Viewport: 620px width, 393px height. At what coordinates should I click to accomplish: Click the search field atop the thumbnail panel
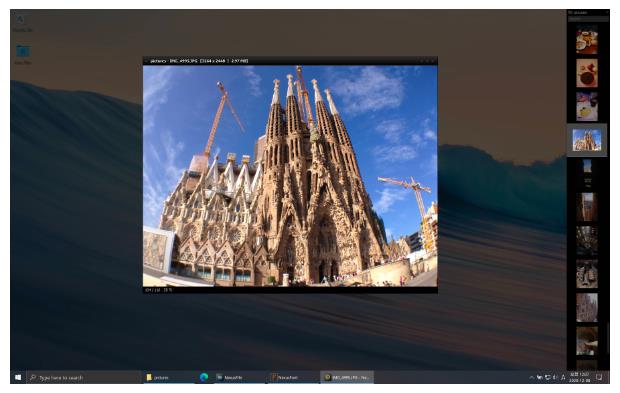pyautogui.click(x=588, y=19)
